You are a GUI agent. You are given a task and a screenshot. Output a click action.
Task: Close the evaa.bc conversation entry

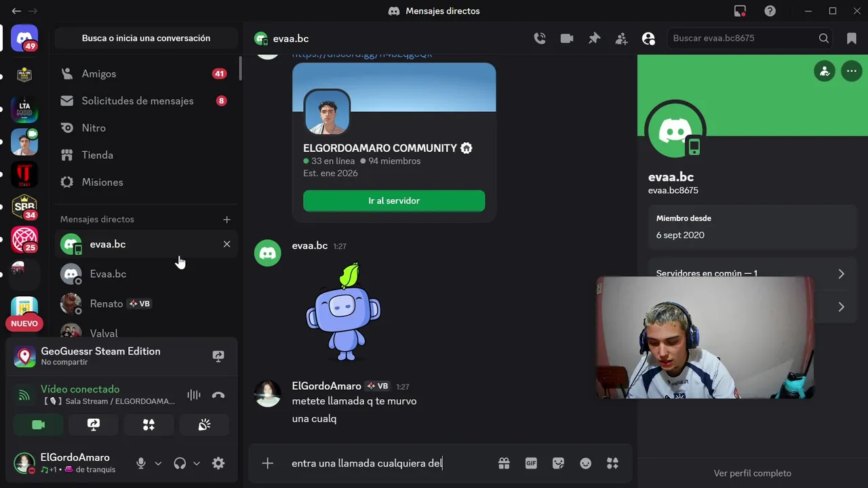226,244
